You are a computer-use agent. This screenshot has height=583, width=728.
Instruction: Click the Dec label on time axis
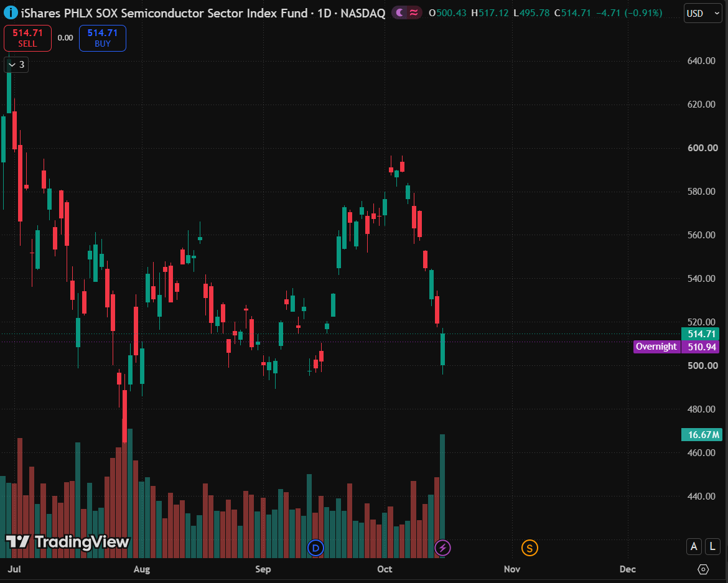tap(628, 569)
